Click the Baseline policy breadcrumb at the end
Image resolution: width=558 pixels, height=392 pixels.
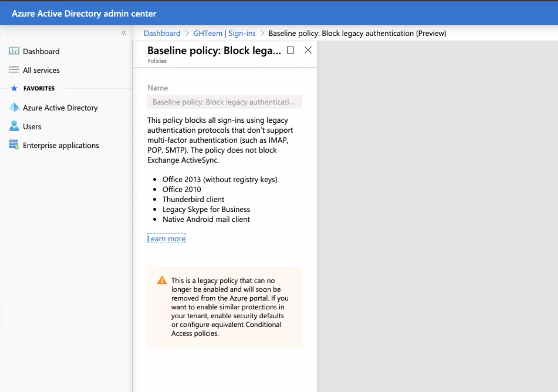pyautogui.click(x=357, y=33)
